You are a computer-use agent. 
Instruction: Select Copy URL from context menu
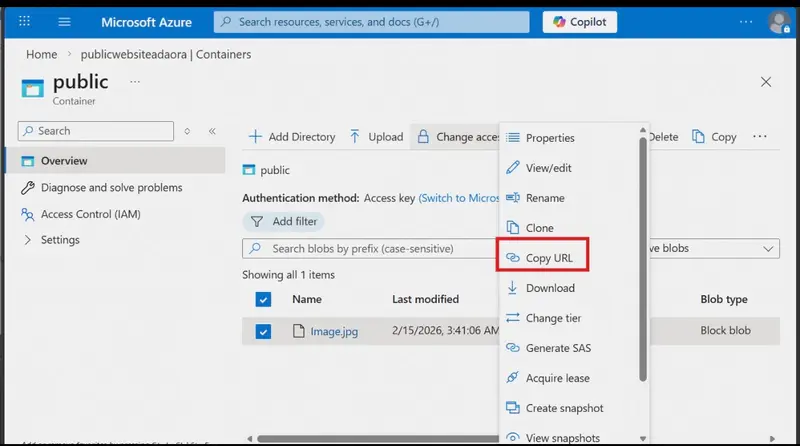[543, 258]
